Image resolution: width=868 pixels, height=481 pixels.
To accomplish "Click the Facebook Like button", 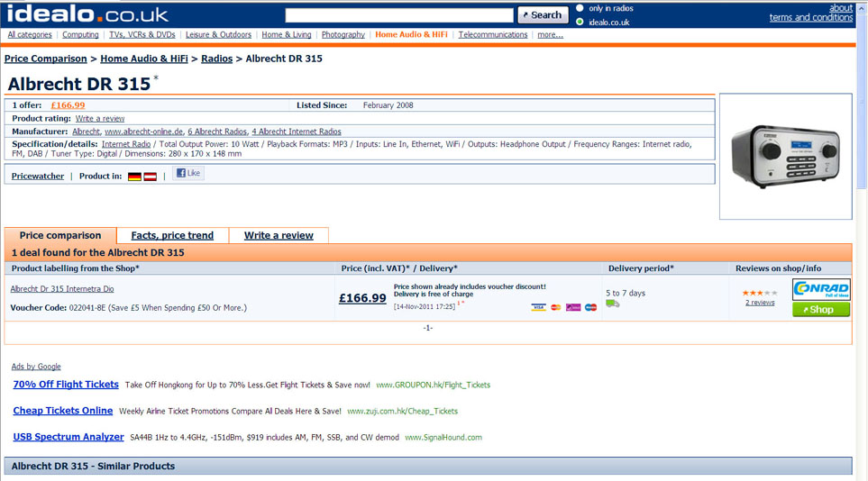I will [x=188, y=173].
